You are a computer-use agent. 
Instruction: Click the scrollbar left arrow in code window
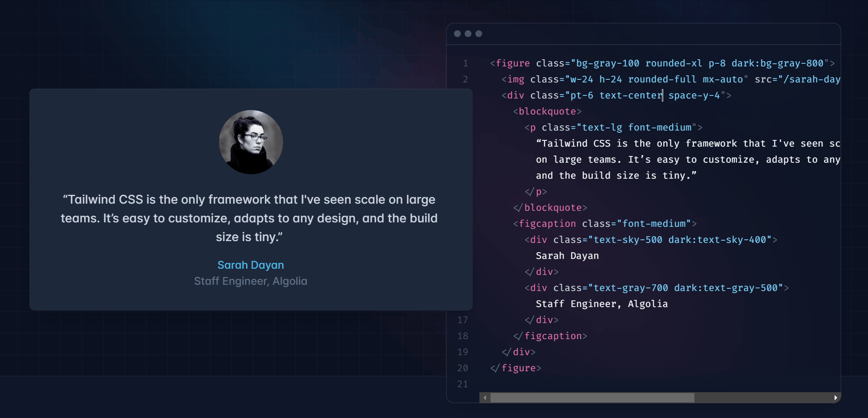[x=485, y=398]
